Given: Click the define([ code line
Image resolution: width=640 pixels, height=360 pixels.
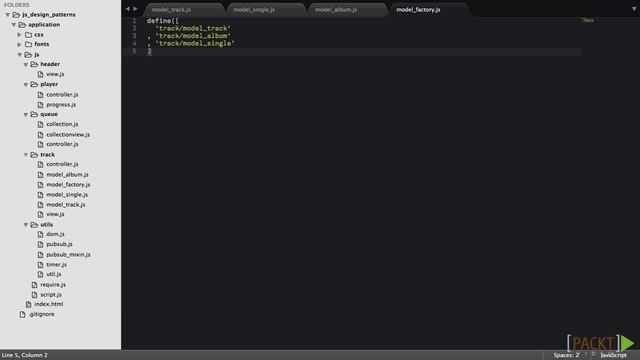Looking at the screenshot, I should point(162,21).
